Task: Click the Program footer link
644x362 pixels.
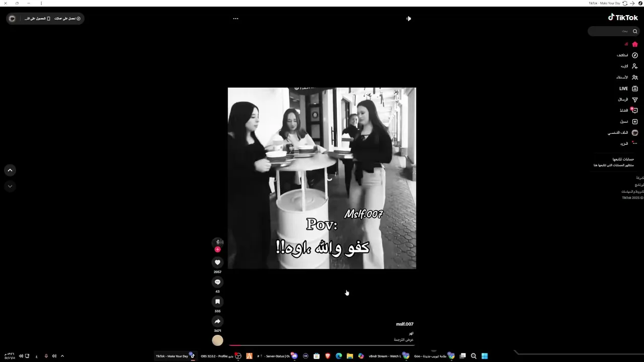Action: [640, 185]
